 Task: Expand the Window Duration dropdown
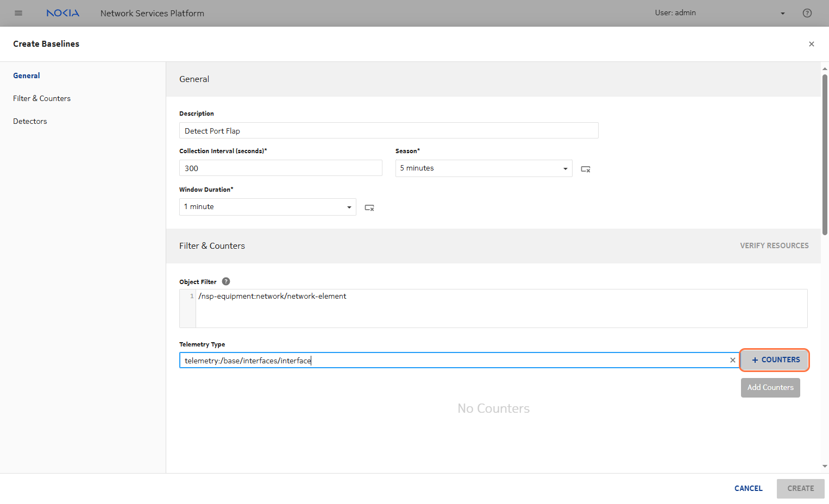click(349, 207)
